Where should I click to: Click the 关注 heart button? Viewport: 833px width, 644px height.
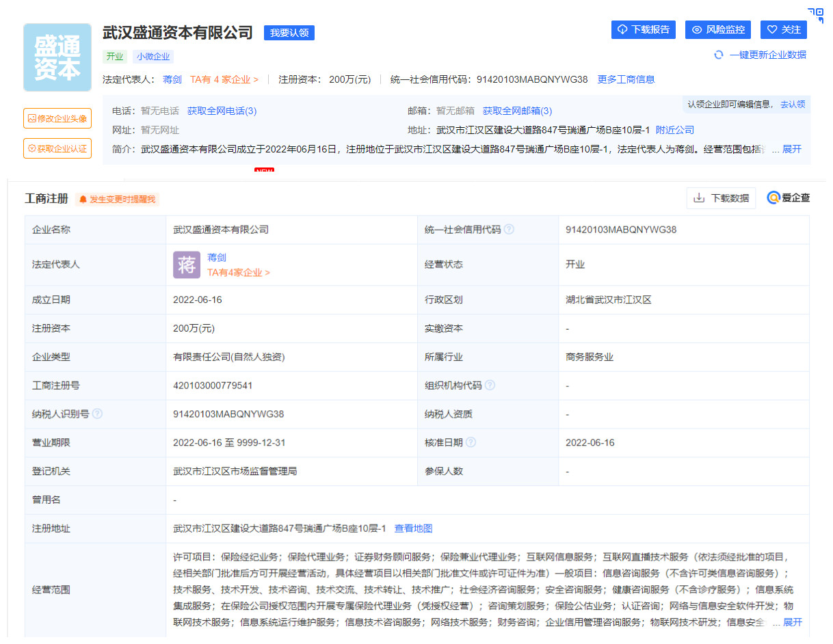[784, 30]
